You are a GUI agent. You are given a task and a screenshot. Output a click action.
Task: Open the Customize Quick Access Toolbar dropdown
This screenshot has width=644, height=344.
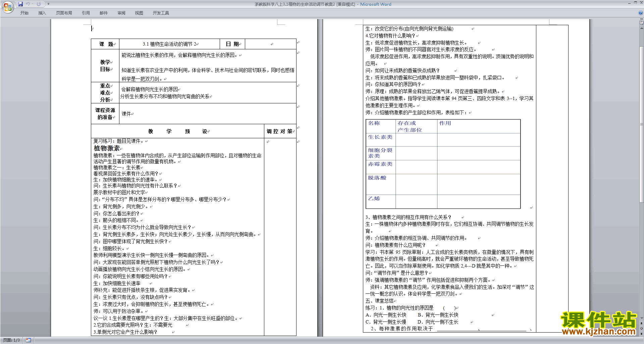point(48,4)
